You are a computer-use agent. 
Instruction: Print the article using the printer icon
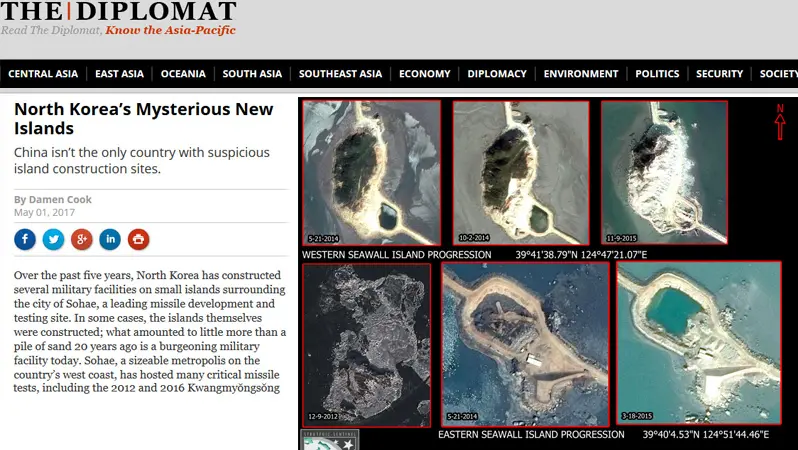click(138, 239)
